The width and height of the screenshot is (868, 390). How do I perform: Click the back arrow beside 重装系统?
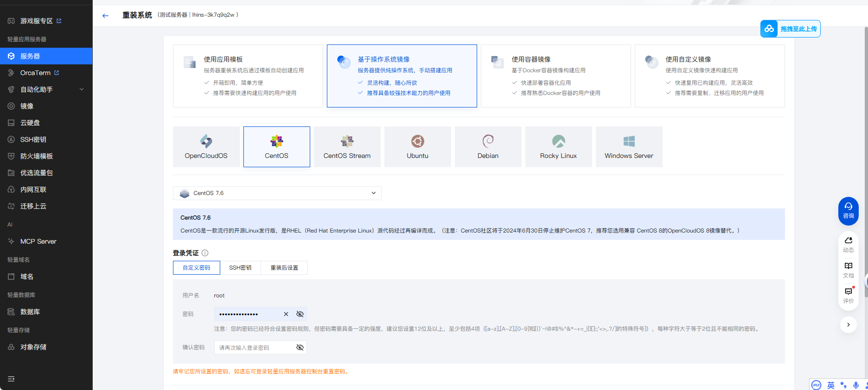click(x=105, y=16)
